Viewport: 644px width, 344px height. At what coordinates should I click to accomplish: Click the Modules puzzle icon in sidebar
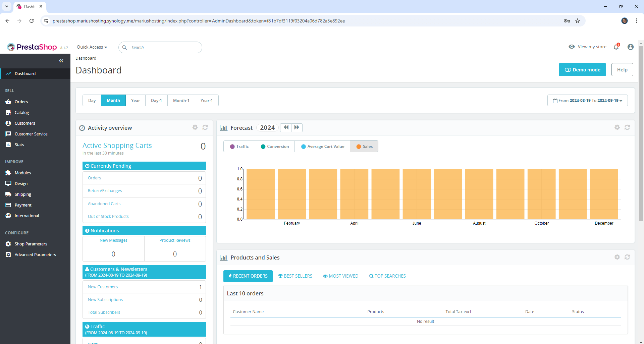(x=8, y=173)
